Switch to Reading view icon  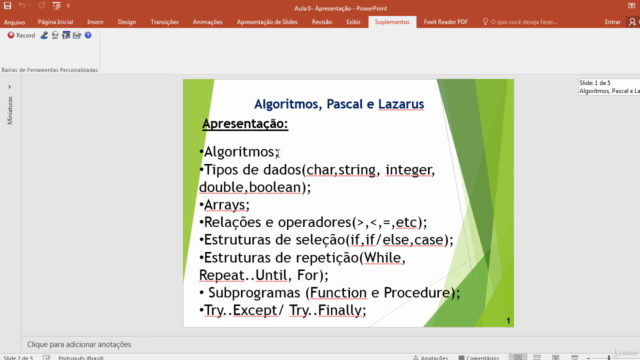click(x=556, y=357)
